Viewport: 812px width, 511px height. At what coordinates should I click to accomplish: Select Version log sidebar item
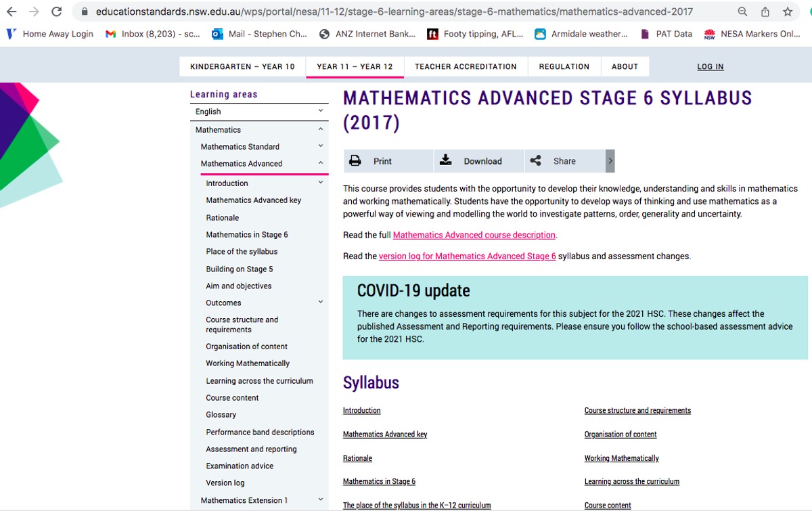225,483
